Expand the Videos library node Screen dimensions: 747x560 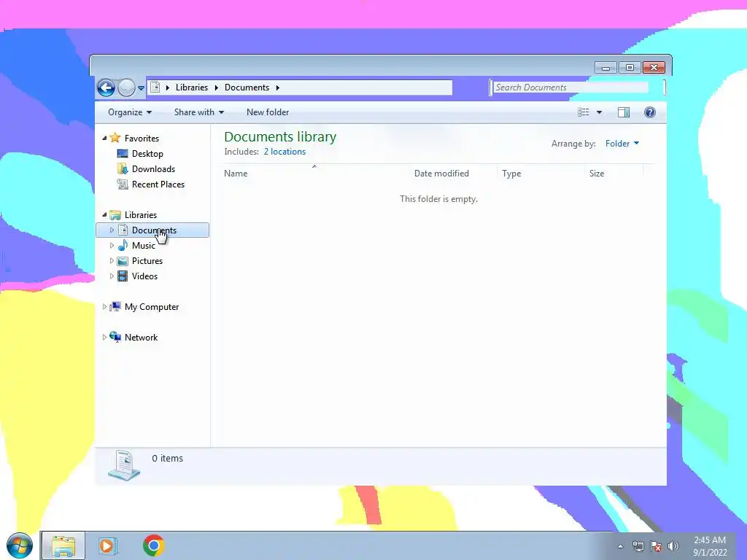point(112,276)
